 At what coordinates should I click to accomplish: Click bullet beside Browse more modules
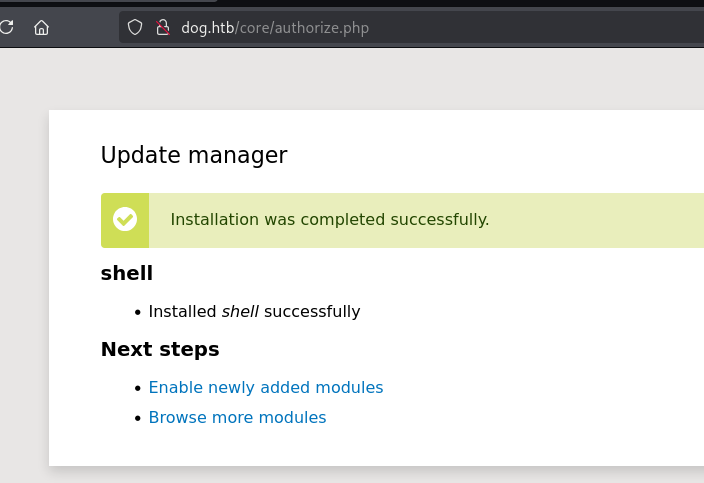pyautogui.click(x=138, y=418)
